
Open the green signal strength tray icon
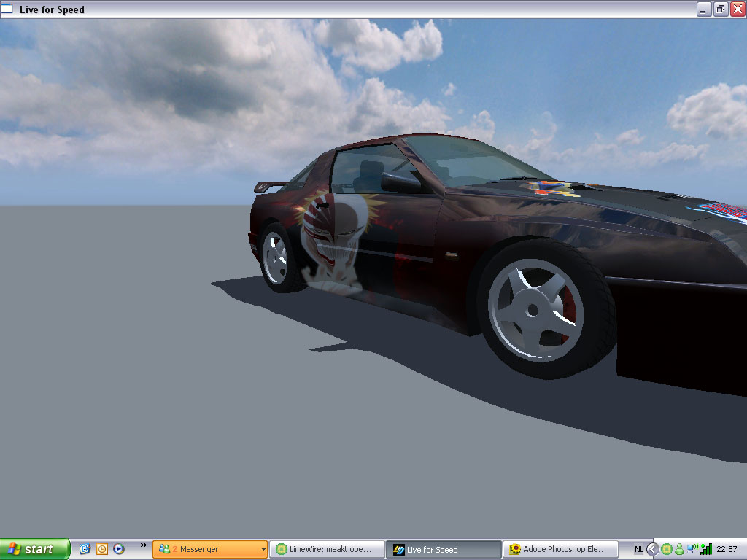706,549
